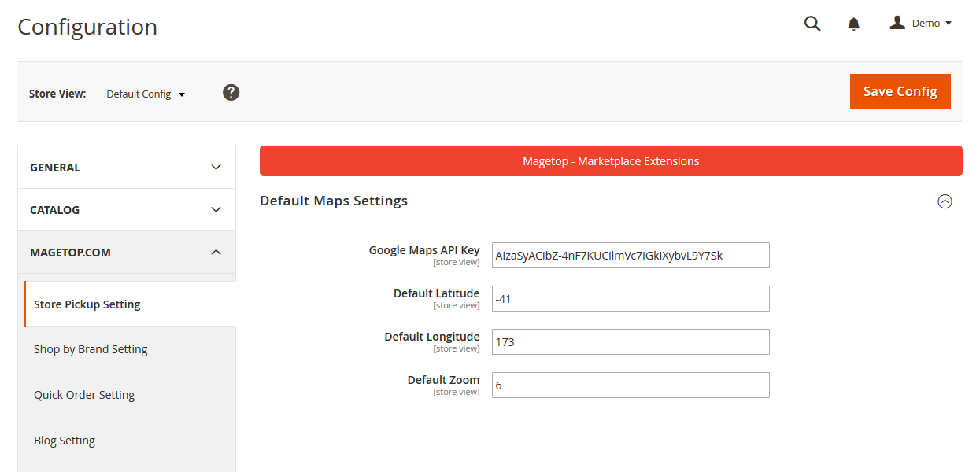Click the Save Config button
Viewport: 980px width, 472px height.
(x=900, y=91)
